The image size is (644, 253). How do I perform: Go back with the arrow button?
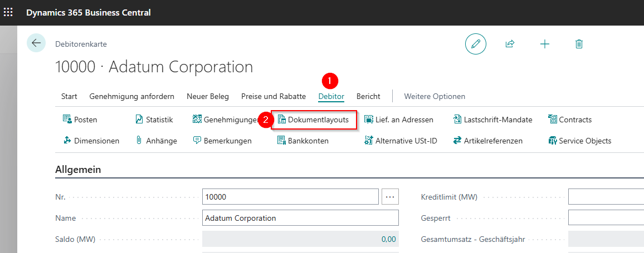(36, 43)
